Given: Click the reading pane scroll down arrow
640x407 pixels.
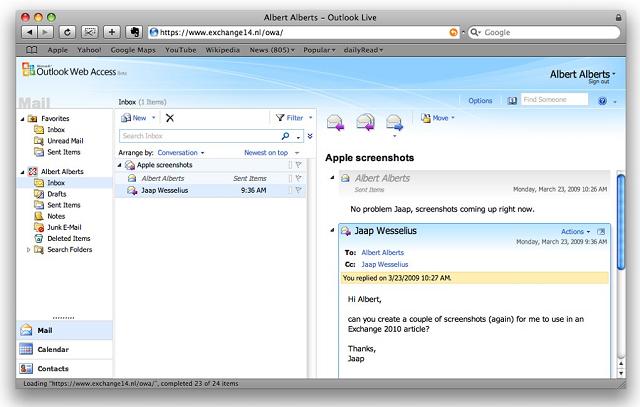Looking at the screenshot, I should point(621,373).
